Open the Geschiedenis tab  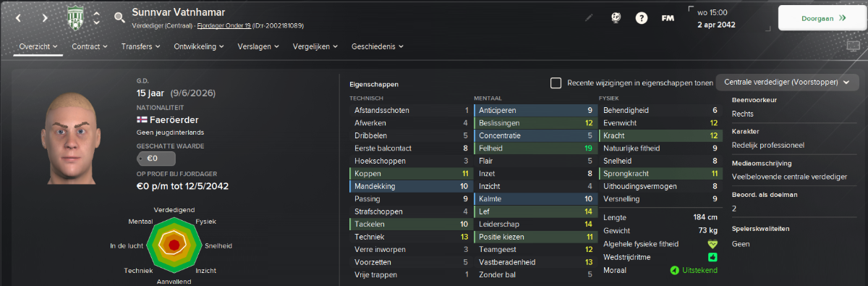tap(377, 46)
